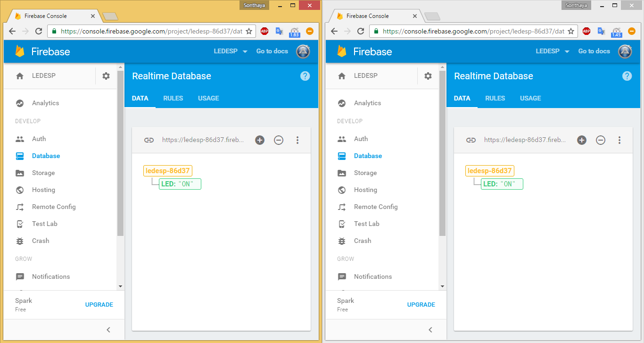
Task: Open project settings gear in right window
Action: coord(428,76)
